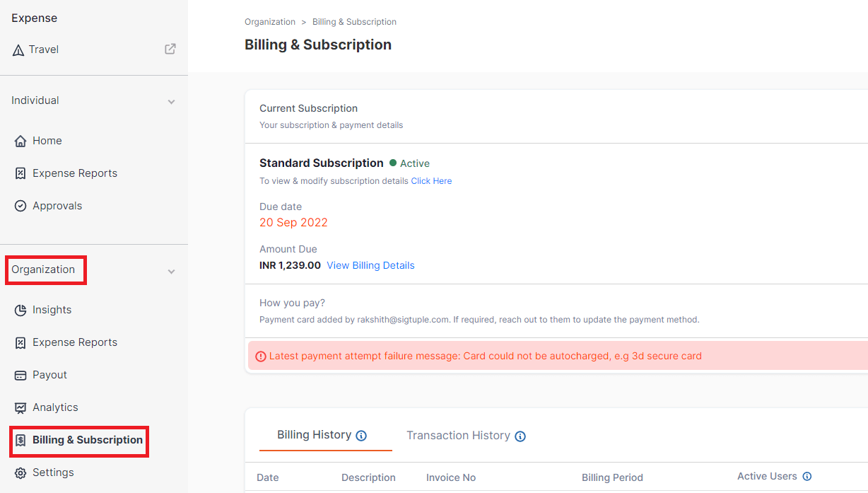Open Insights pie chart icon
This screenshot has width=868, height=493.
pos(20,310)
